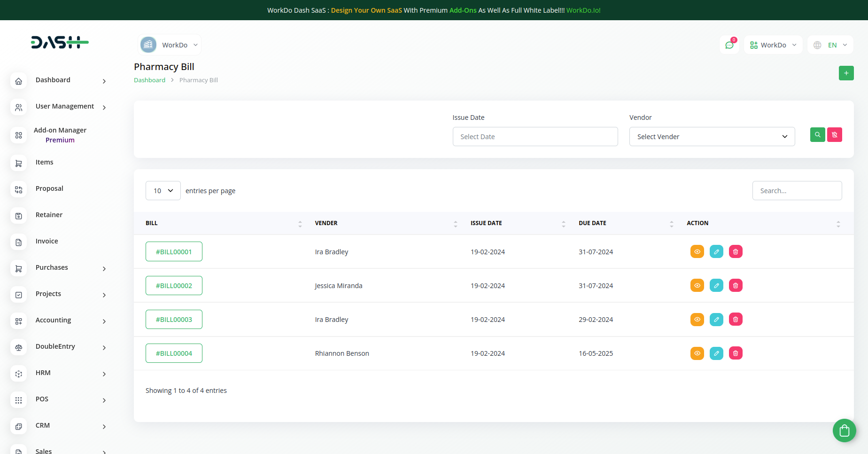Viewport: 868px width, 454px height.
Task: Click the Issue Date input field
Action: click(535, 137)
